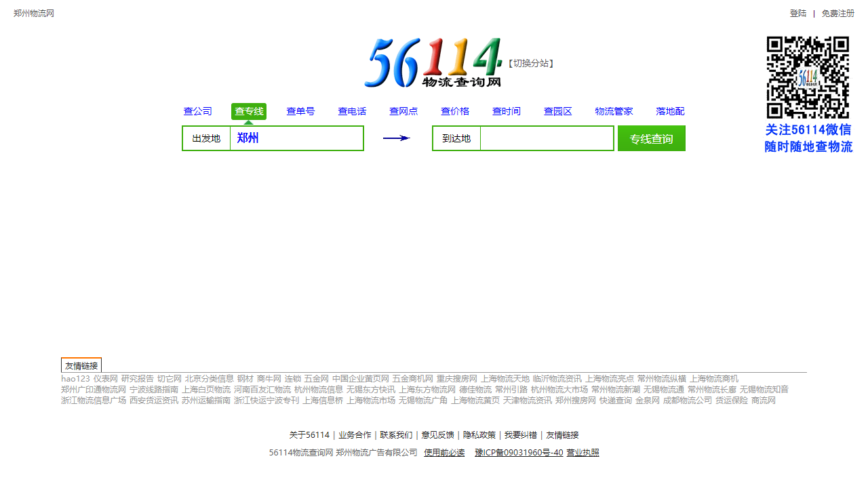Click the 免费注册 register link
Screen dimensions: 868x488
(x=838, y=13)
